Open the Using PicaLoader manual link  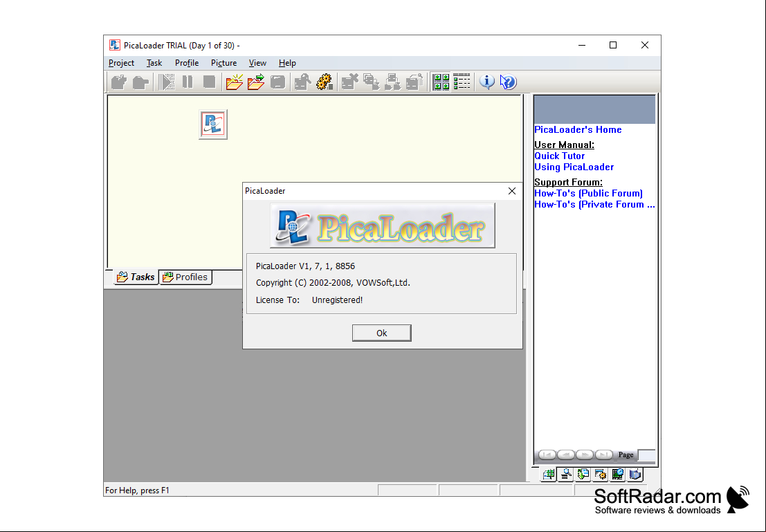[x=574, y=167]
